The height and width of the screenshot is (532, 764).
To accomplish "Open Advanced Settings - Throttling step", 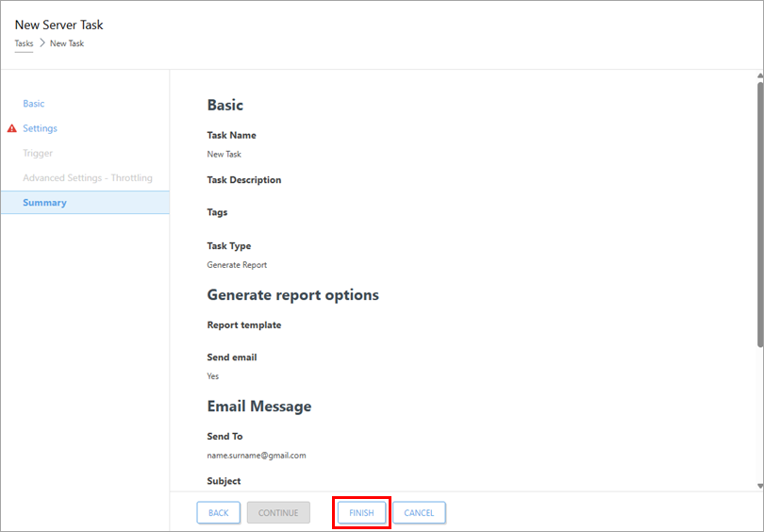I will pos(88,178).
